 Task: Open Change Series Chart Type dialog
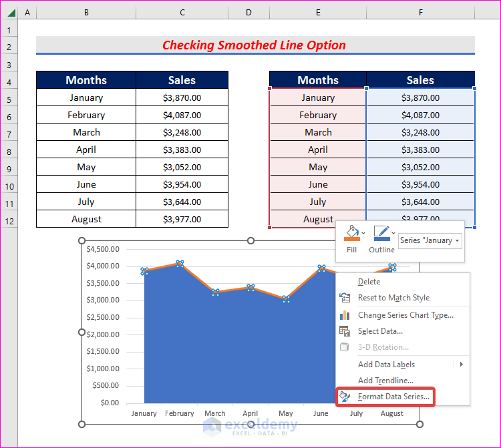(405, 315)
